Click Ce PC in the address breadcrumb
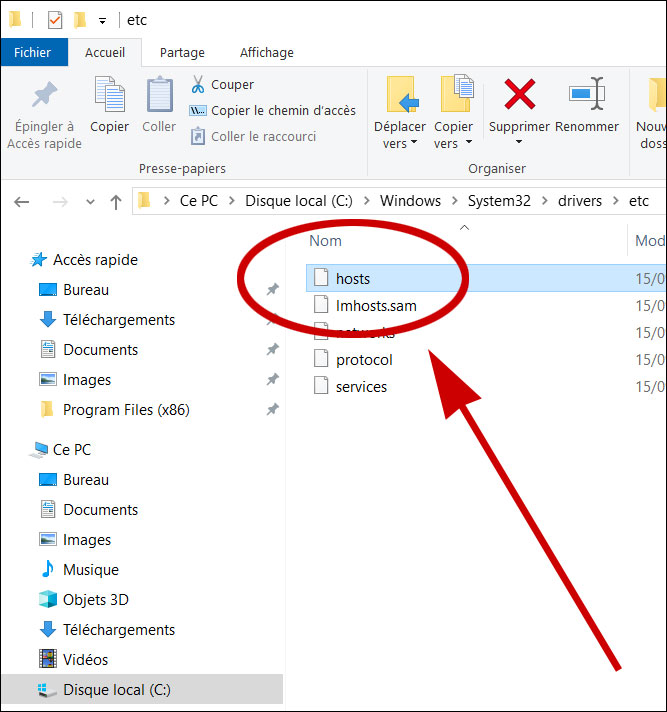Screen dimensions: 667x712 199,201
